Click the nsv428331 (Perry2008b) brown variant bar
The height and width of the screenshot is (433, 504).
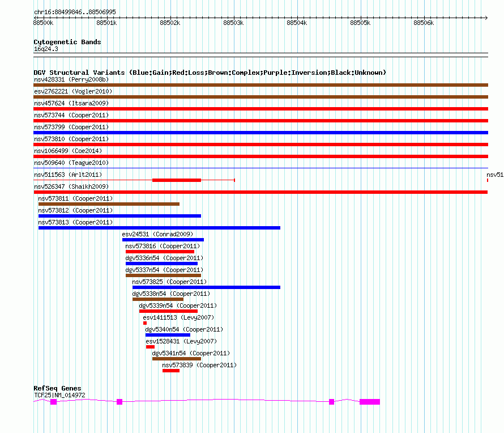(260, 85)
